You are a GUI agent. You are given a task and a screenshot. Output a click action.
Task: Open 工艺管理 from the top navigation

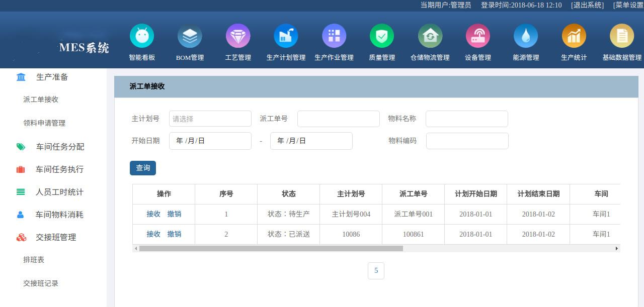tap(237, 36)
